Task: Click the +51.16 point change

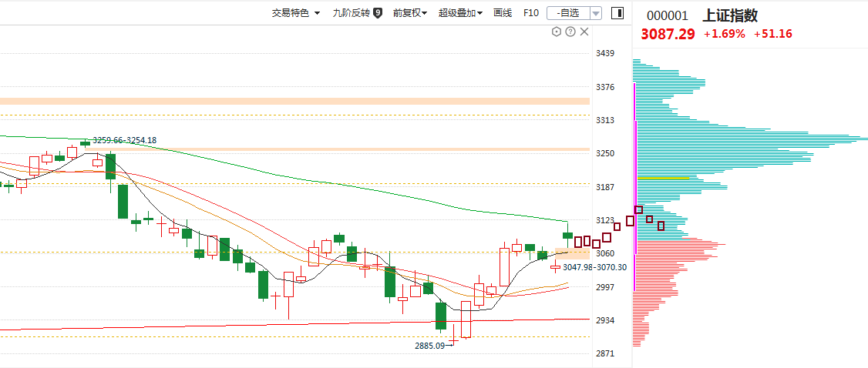Action: click(x=774, y=34)
